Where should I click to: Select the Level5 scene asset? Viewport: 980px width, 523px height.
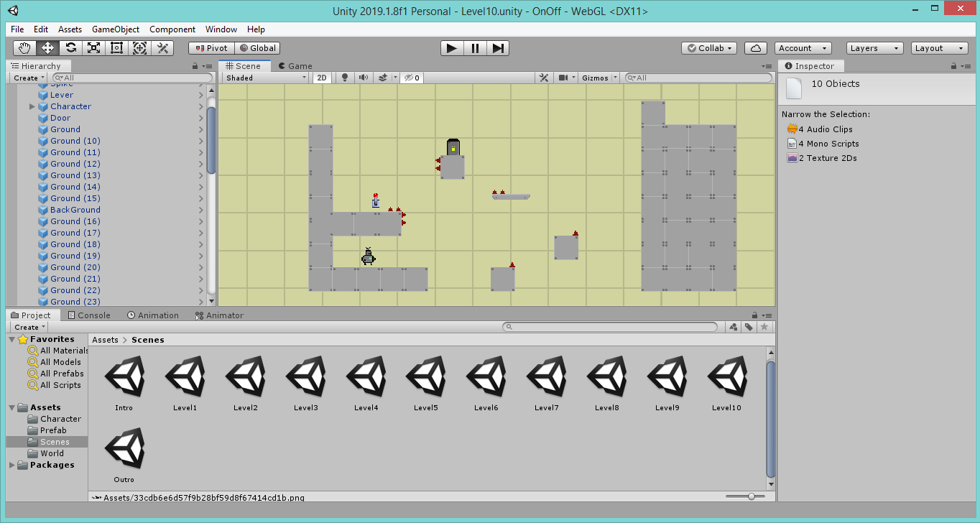pyautogui.click(x=425, y=384)
